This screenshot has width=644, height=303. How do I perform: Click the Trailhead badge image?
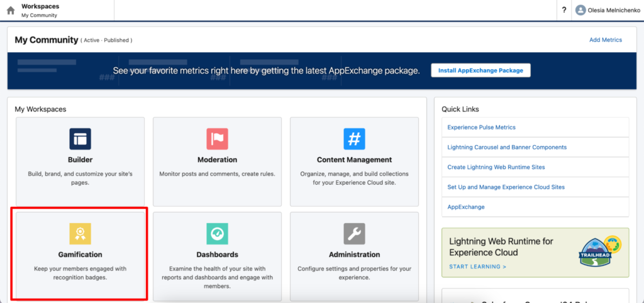599,251
